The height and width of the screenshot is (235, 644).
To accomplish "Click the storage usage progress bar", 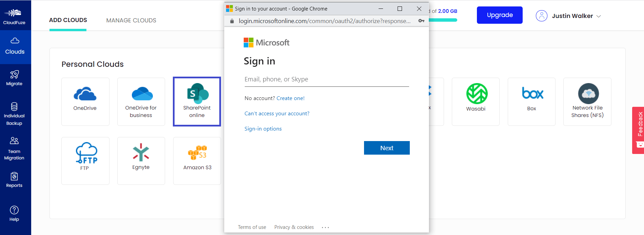I will (443, 20).
